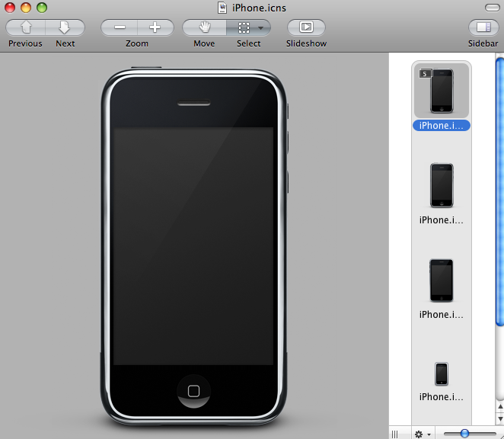Open the Select tool dropdown arrow
The height and width of the screenshot is (439, 504).
261,28
